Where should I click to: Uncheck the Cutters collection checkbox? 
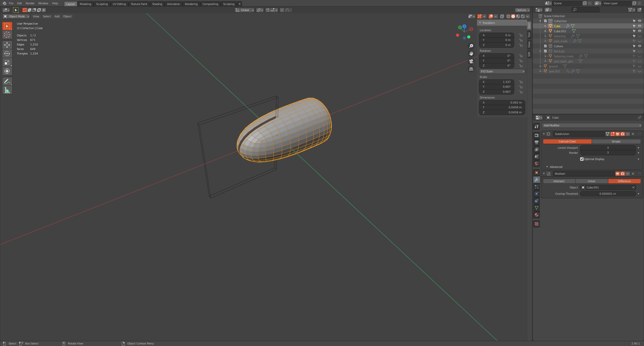(545, 46)
